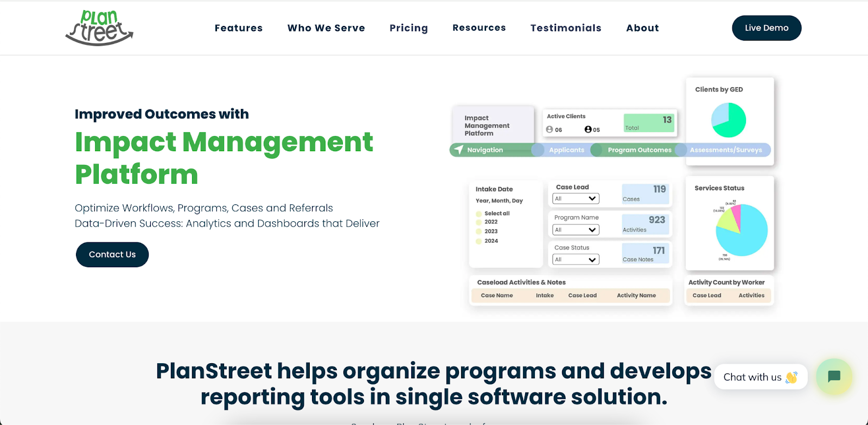Go to Pricing page
This screenshot has width=868, height=425.
(409, 28)
